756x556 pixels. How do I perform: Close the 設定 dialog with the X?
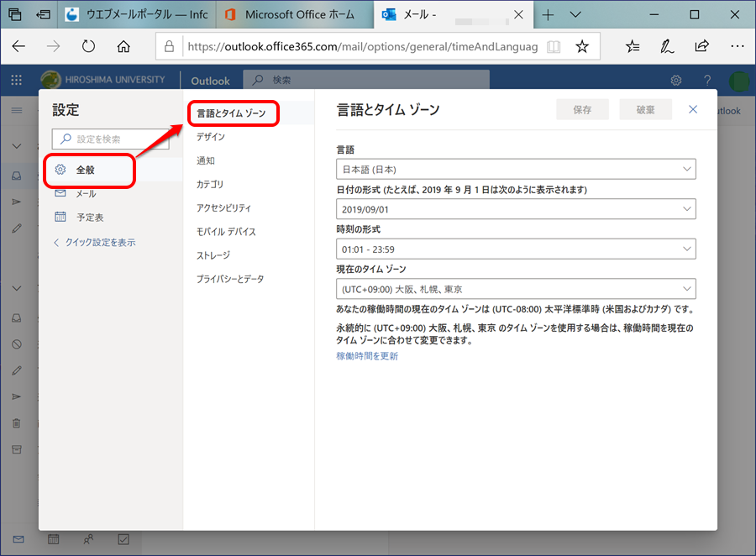[x=693, y=109]
